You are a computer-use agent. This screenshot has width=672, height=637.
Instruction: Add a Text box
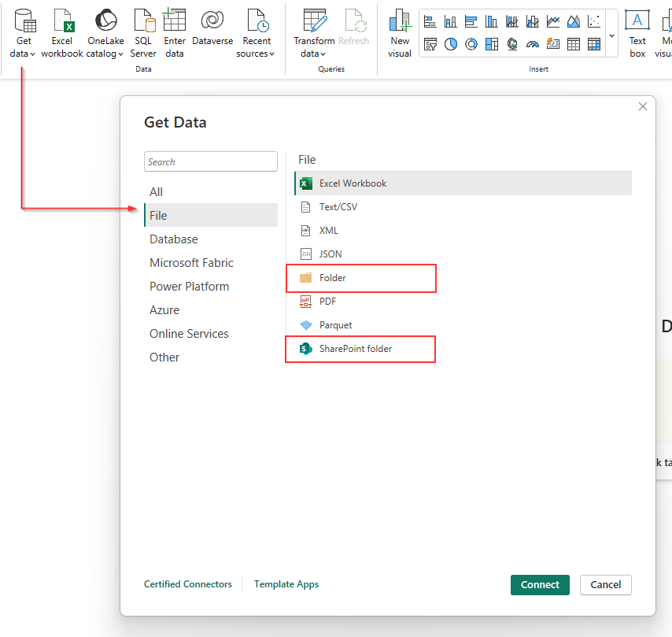(637, 21)
